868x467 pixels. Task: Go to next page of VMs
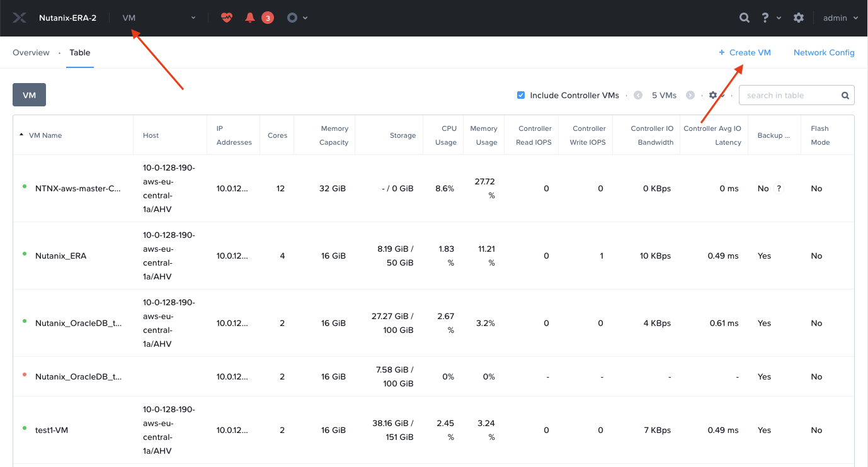tap(690, 95)
